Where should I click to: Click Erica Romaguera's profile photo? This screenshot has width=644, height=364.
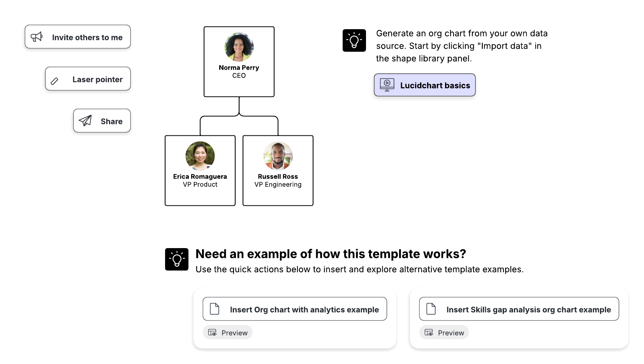(200, 156)
